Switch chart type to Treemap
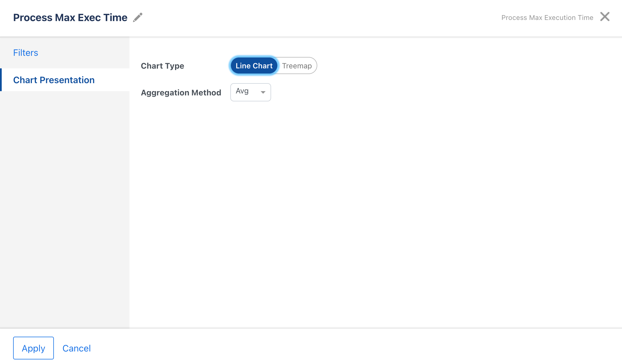The image size is (622, 364). [x=297, y=66]
